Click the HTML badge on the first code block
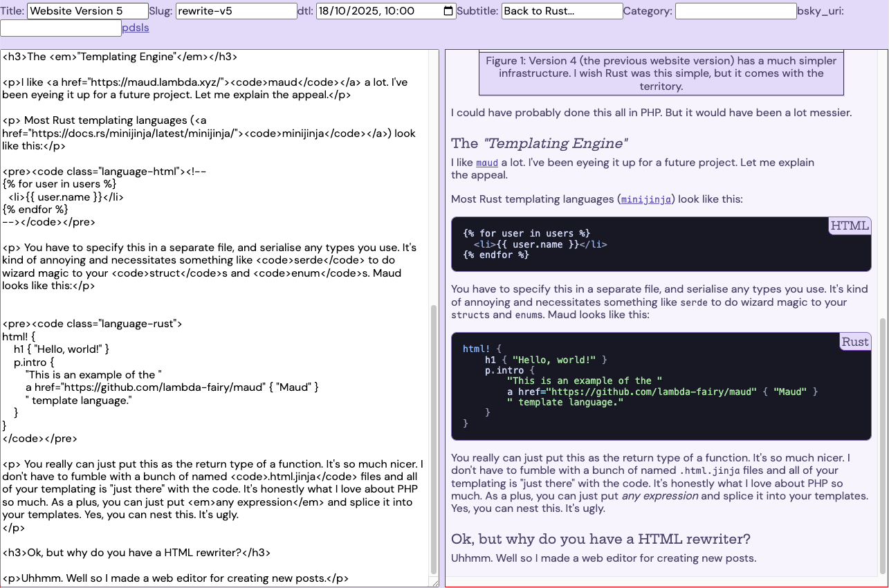Viewport: 889px width, 588px height. (x=849, y=226)
